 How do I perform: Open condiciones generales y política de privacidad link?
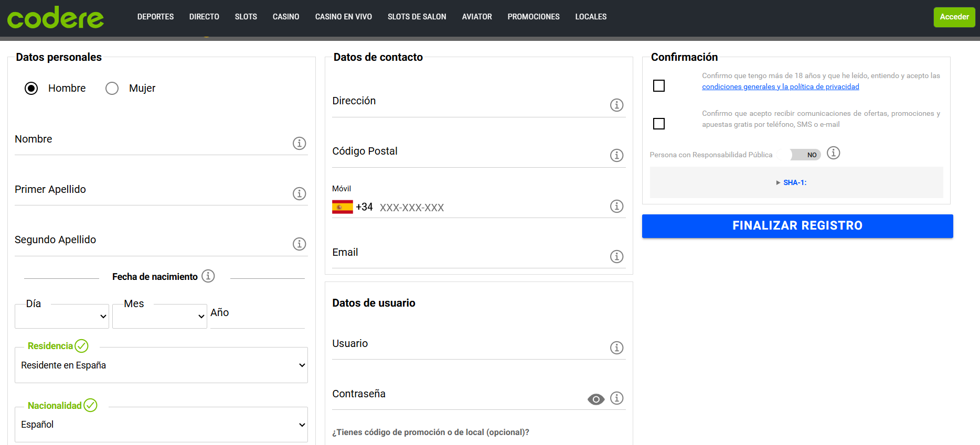pos(781,87)
